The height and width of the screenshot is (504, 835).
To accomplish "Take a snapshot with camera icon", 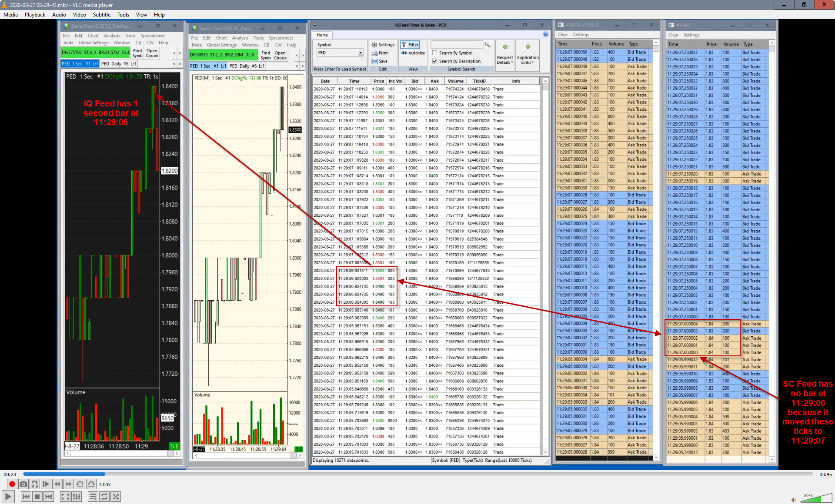I will click(x=23, y=484).
